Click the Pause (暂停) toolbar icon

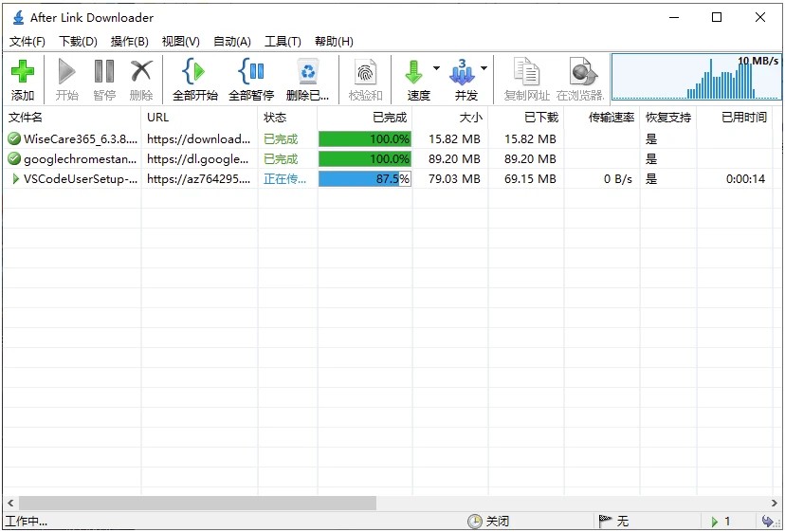(104, 71)
